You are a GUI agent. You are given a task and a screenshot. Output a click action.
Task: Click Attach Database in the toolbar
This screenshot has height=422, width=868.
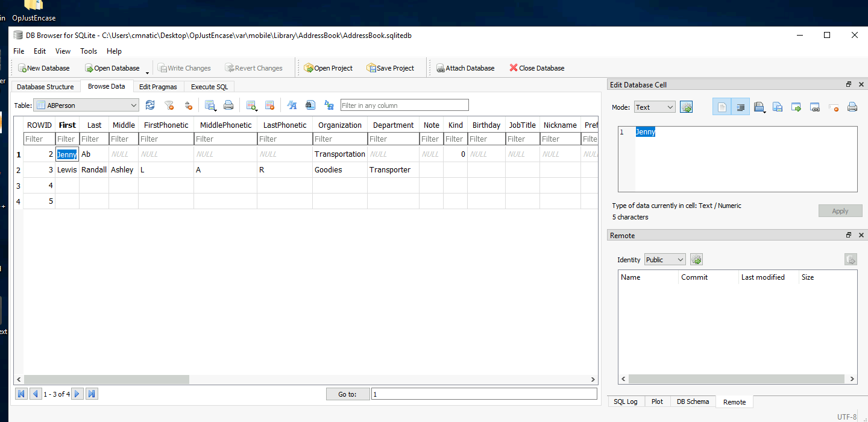tap(465, 68)
